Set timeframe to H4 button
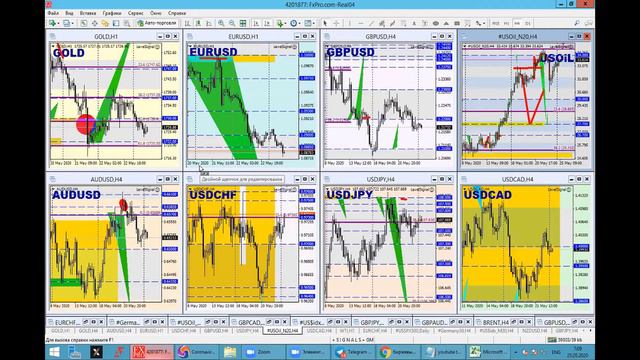This screenshot has height=360, width=640. click(517, 23)
